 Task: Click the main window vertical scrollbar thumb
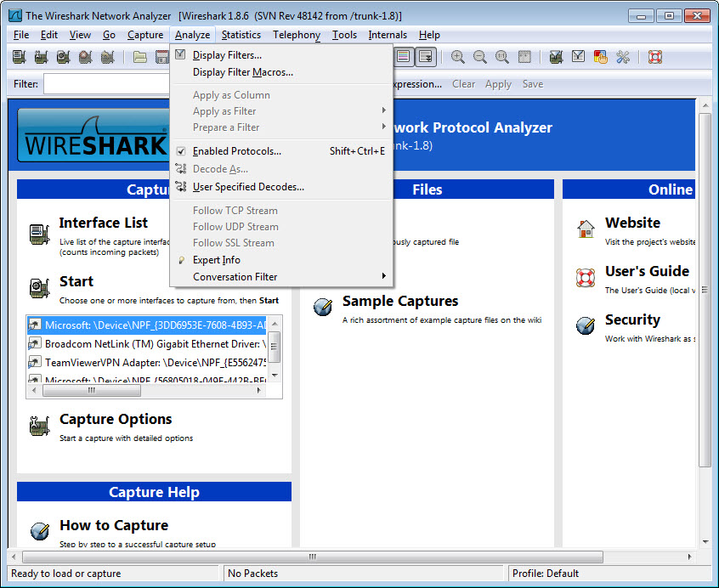tap(705, 290)
